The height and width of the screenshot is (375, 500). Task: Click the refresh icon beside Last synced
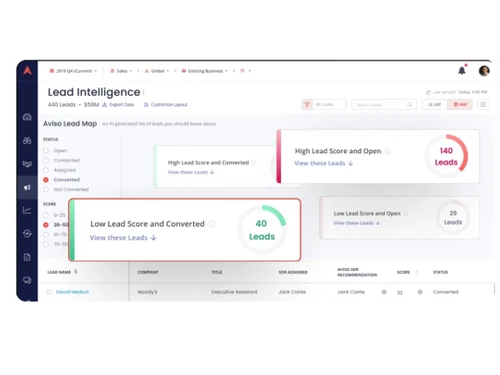(428, 92)
